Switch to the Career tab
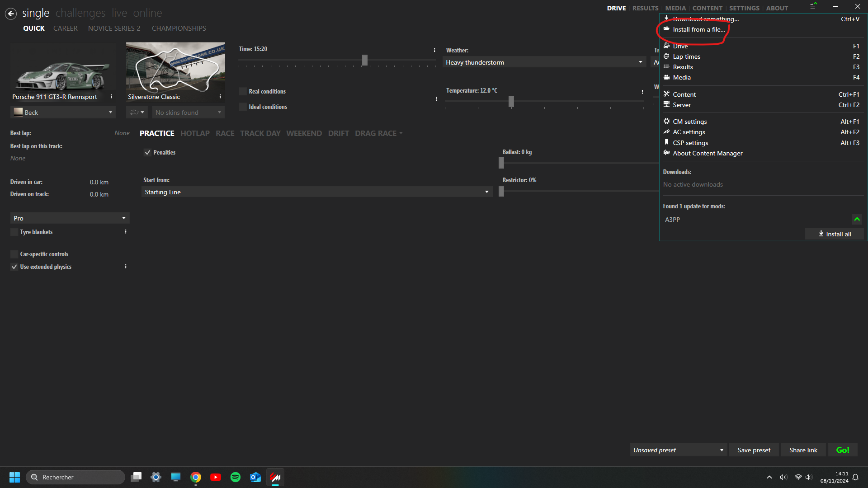Image resolution: width=868 pixels, height=488 pixels. click(x=66, y=28)
